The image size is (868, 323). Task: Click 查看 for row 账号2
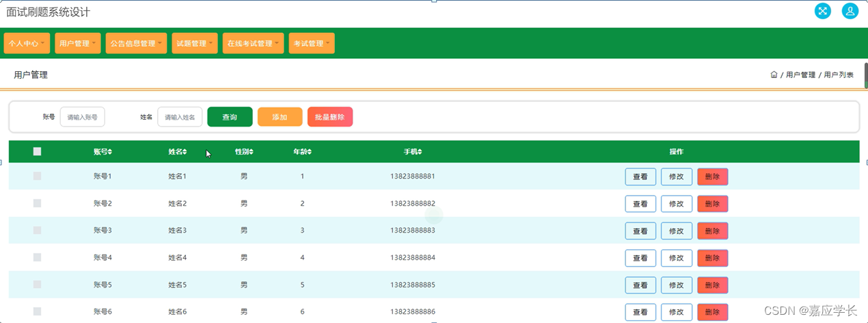(640, 204)
